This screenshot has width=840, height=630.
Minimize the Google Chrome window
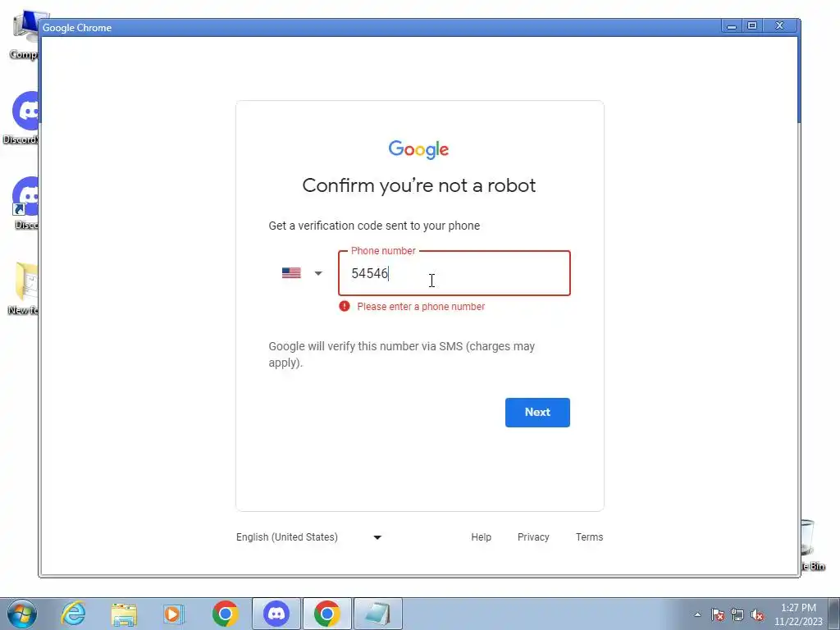click(x=731, y=25)
